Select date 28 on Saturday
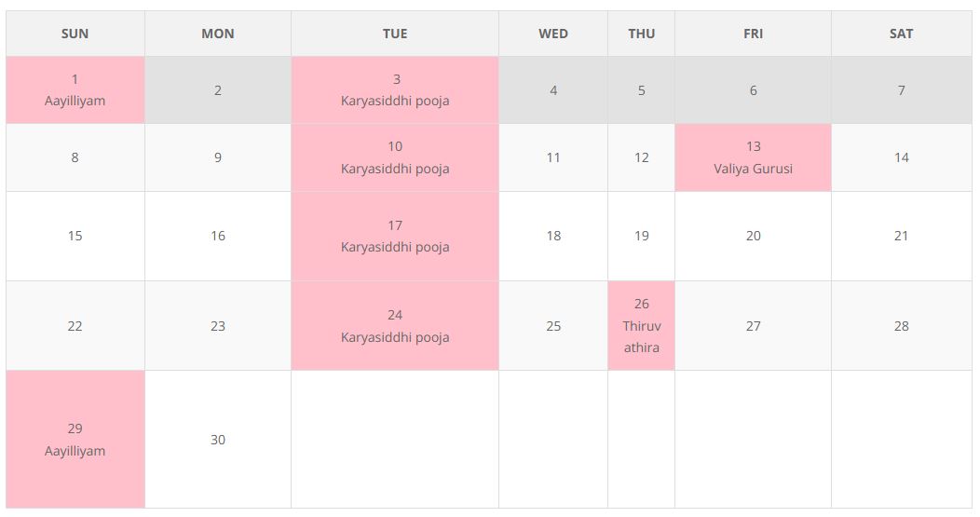Image resolution: width=980 pixels, height=517 pixels. coord(901,326)
